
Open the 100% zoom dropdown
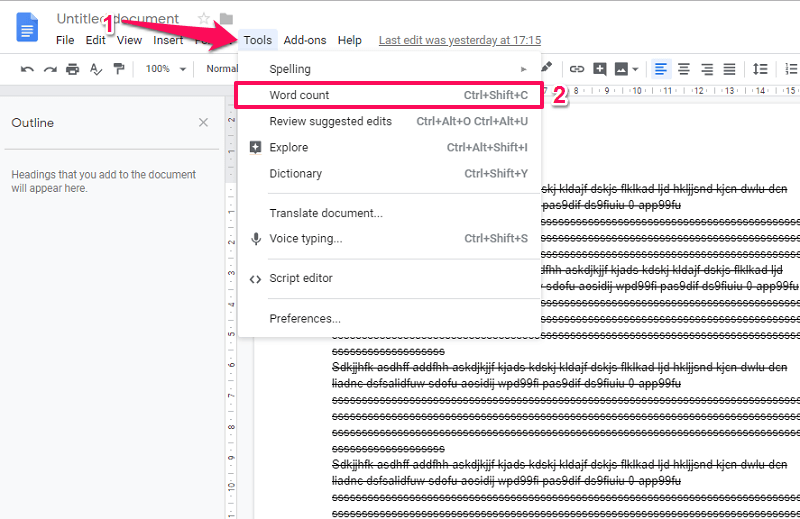point(165,69)
